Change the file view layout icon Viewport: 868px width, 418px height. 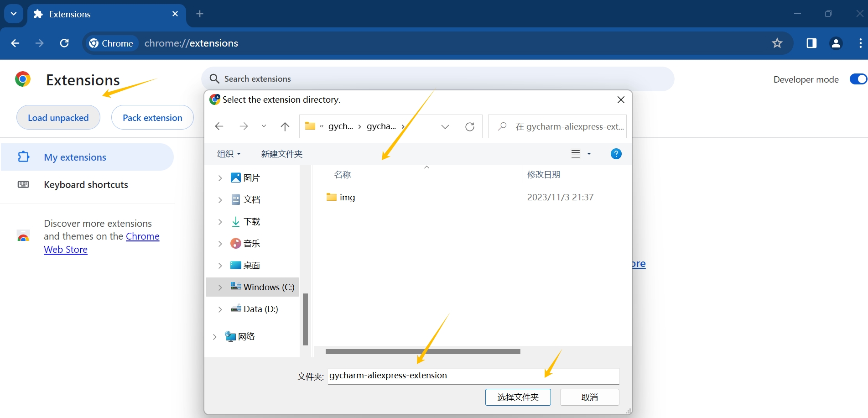(576, 154)
